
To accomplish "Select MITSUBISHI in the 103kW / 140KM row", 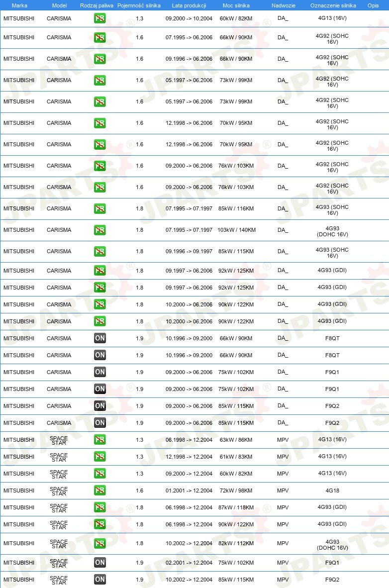I will click(19, 230).
